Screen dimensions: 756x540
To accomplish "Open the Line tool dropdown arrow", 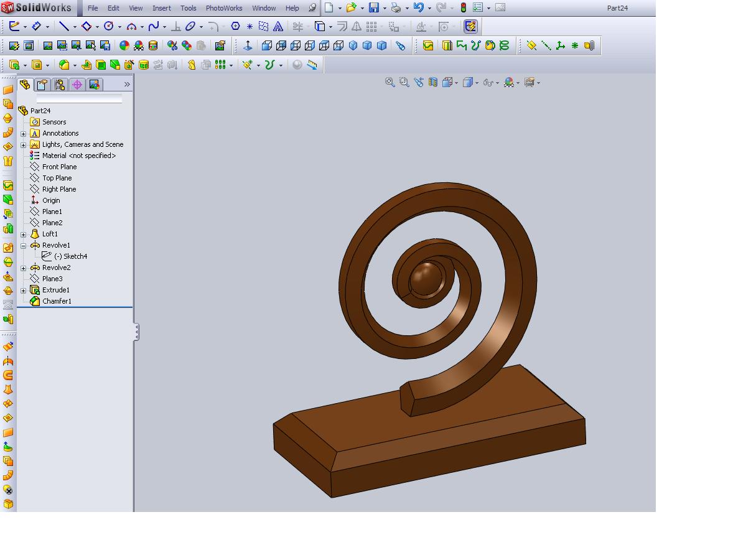I will point(75,27).
